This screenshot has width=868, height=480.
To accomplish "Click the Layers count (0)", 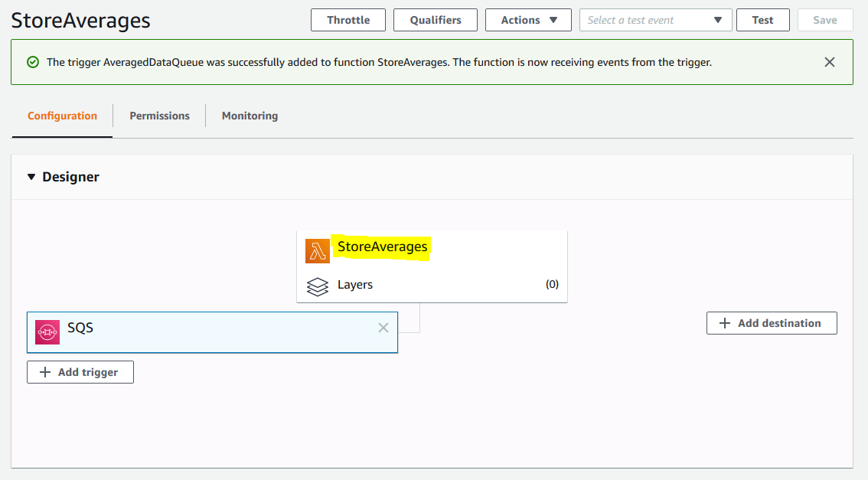I will (x=552, y=284).
